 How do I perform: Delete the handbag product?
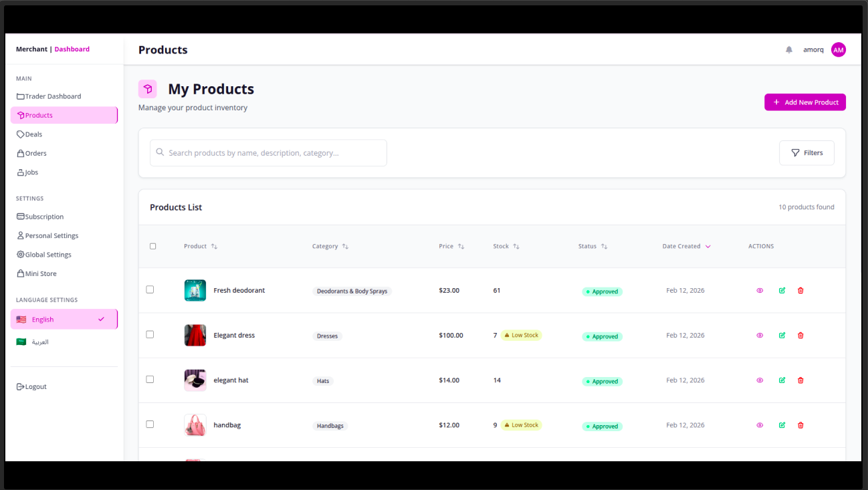(x=800, y=424)
